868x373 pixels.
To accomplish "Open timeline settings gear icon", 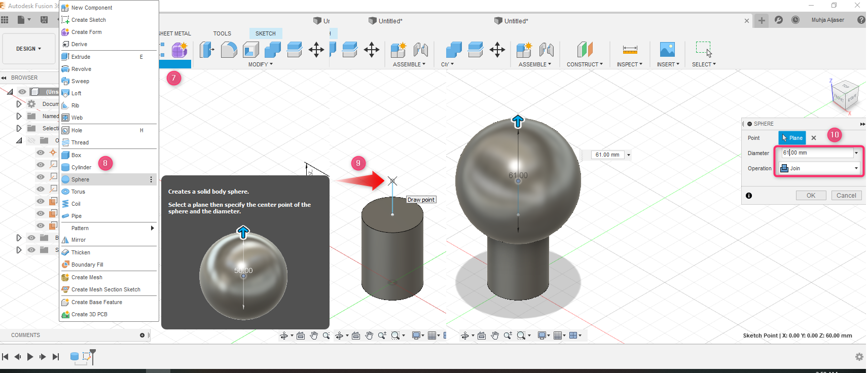I will tap(859, 357).
